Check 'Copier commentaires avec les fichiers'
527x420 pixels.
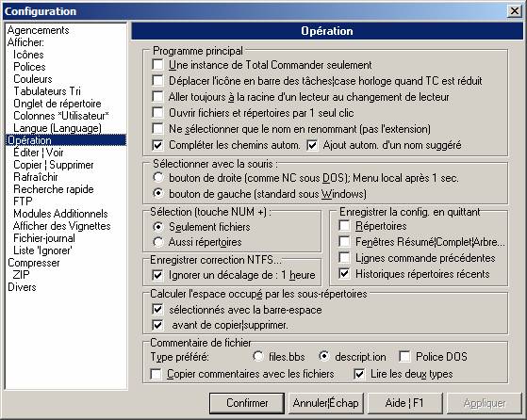pos(156,374)
